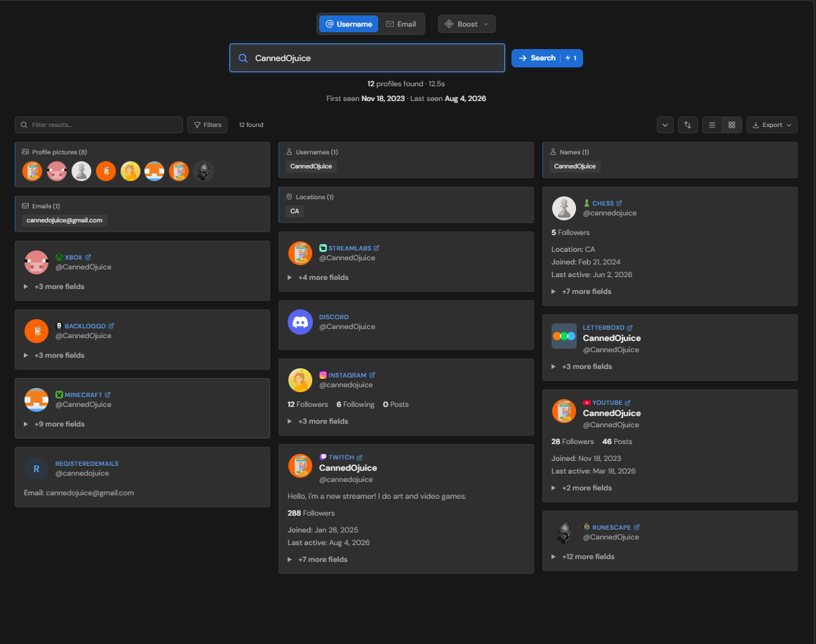Expand +3 more fields on Backloggd card
The height and width of the screenshot is (644, 816).
54,355
